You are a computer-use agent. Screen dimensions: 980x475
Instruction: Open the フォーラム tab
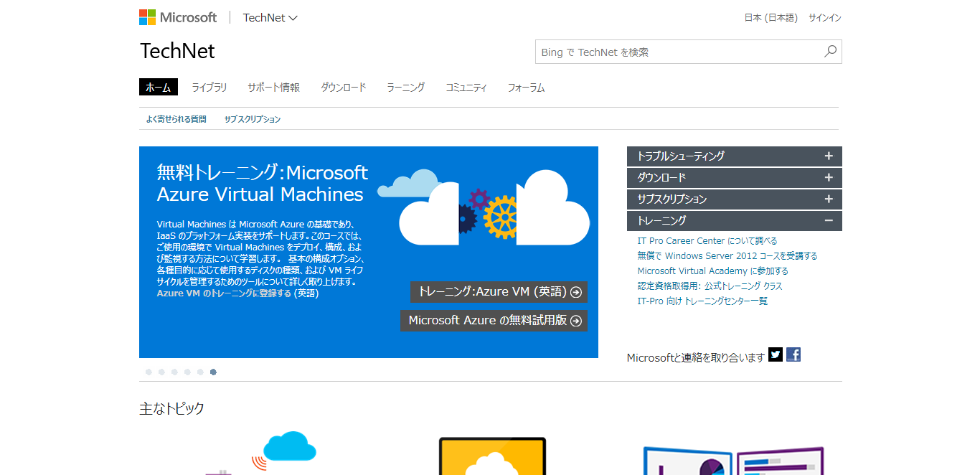527,88
